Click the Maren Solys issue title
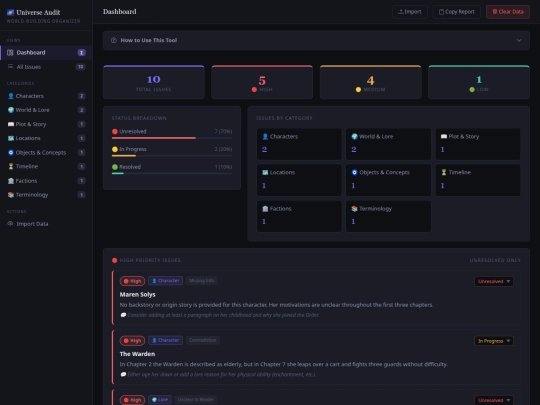The image size is (540, 405). pyautogui.click(x=137, y=294)
